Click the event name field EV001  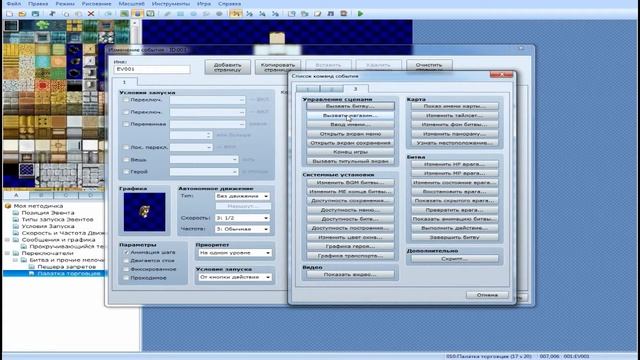pos(152,69)
